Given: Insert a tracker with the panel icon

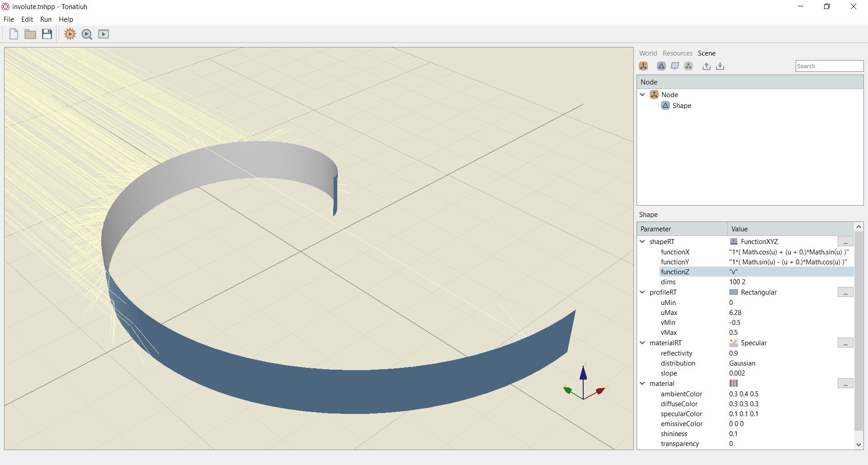Looking at the screenshot, I should [x=675, y=66].
